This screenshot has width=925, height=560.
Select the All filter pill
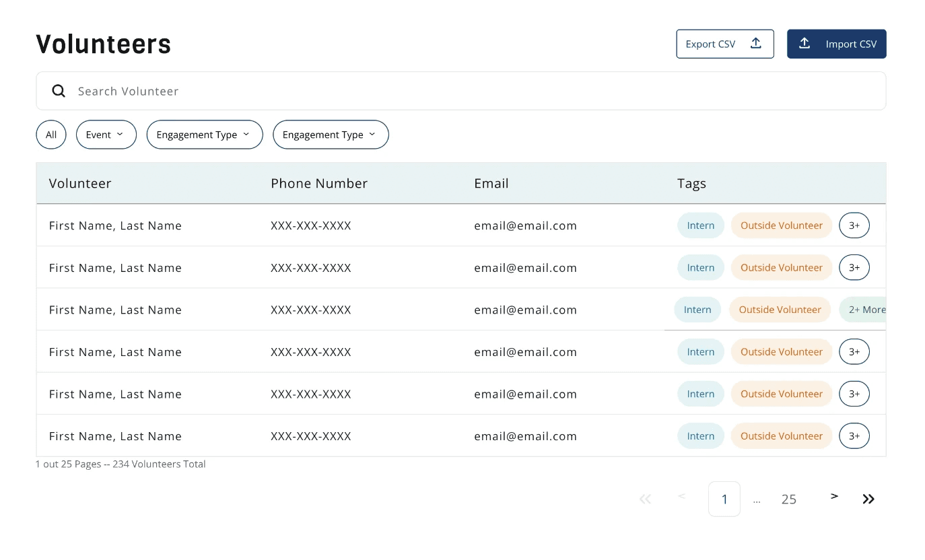(51, 135)
